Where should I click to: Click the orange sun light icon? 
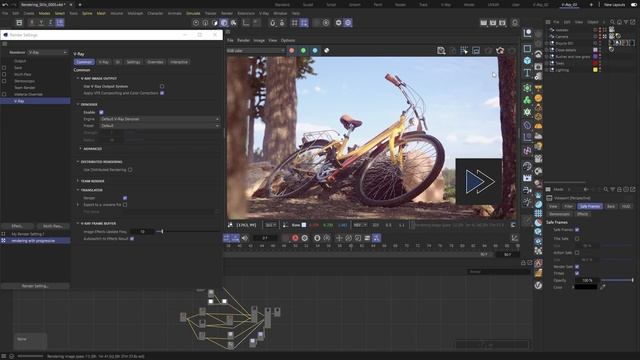click(538, 98)
